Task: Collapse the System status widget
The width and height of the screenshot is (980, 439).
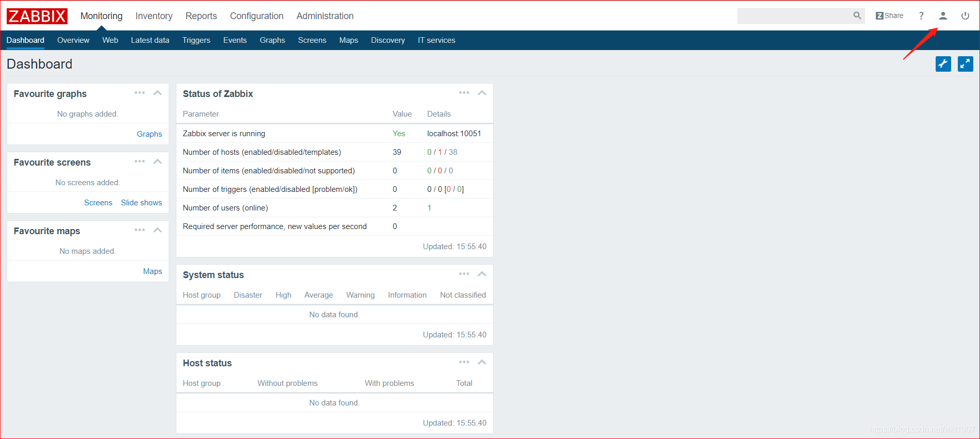Action: (482, 274)
